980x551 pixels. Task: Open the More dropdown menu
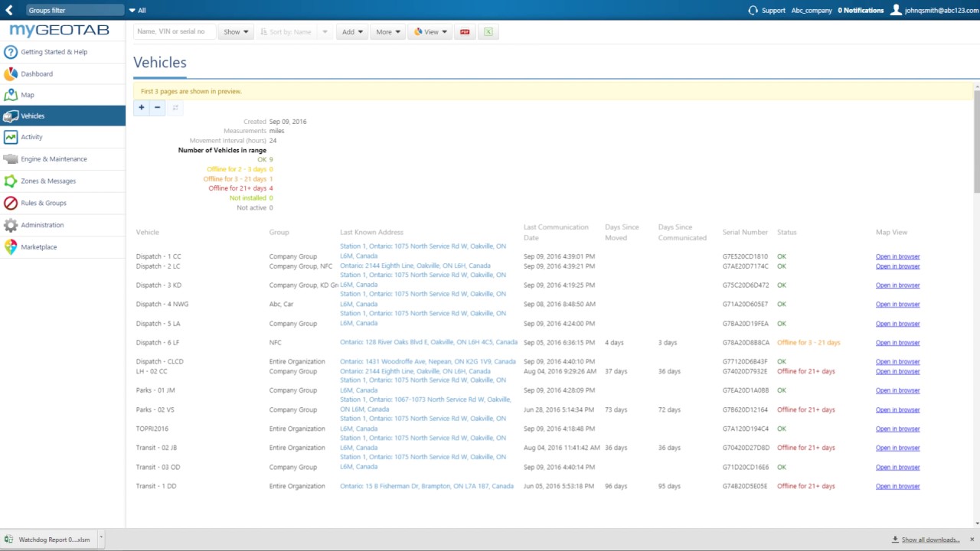point(388,32)
